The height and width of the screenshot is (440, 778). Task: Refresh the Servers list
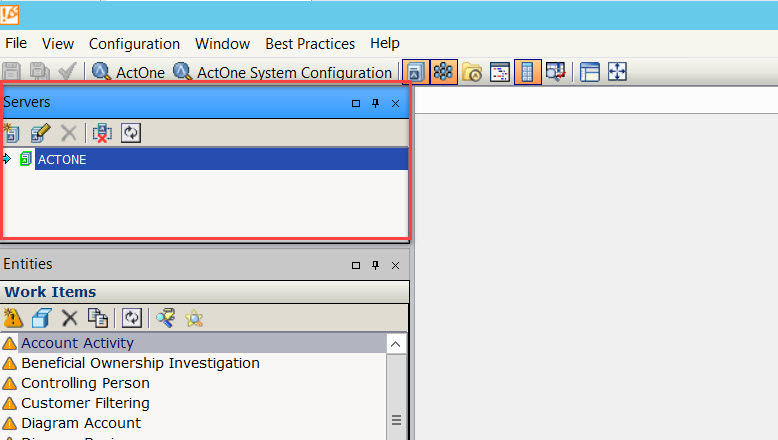pyautogui.click(x=131, y=133)
